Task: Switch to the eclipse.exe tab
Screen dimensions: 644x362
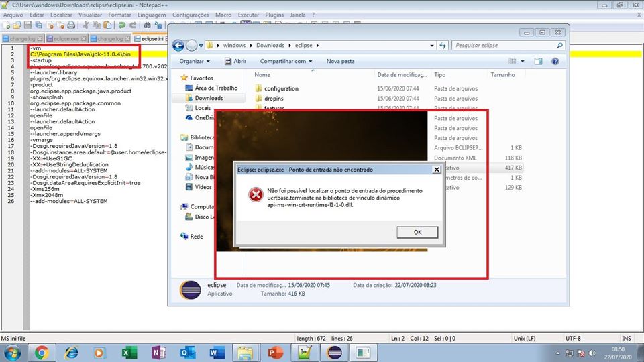Action: click(x=66, y=38)
